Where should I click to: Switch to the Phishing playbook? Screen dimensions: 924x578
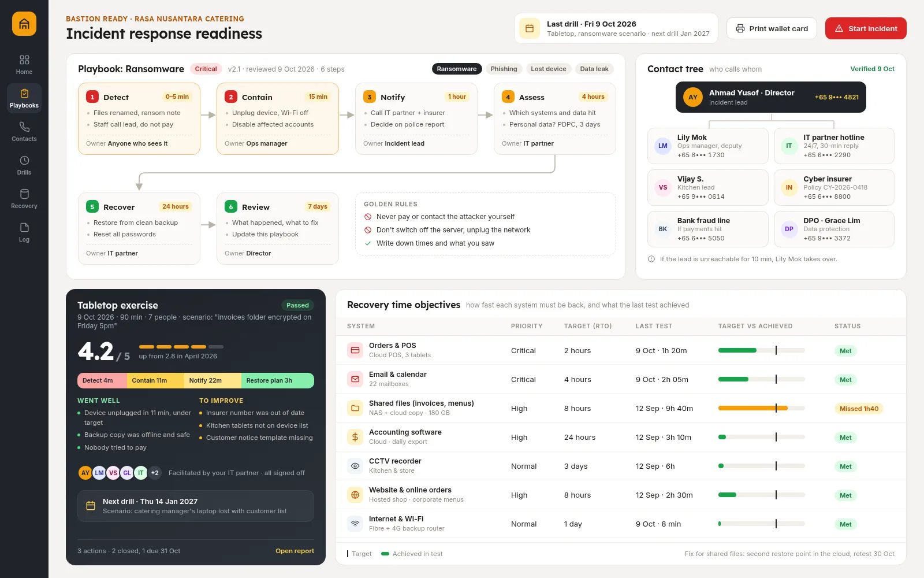point(504,69)
